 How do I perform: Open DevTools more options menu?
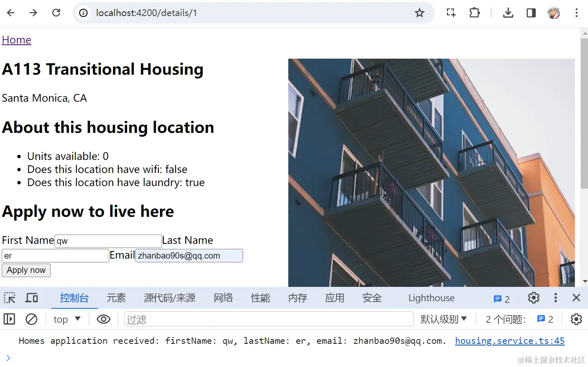click(555, 298)
